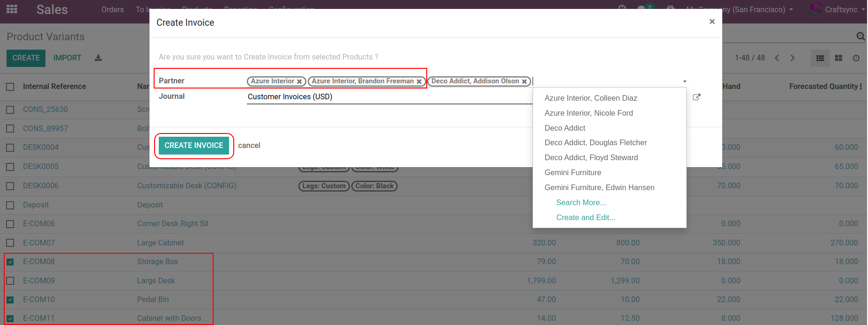Uncheck the E-COM08 Storage Box row
The width and height of the screenshot is (868, 325).
[x=10, y=262]
